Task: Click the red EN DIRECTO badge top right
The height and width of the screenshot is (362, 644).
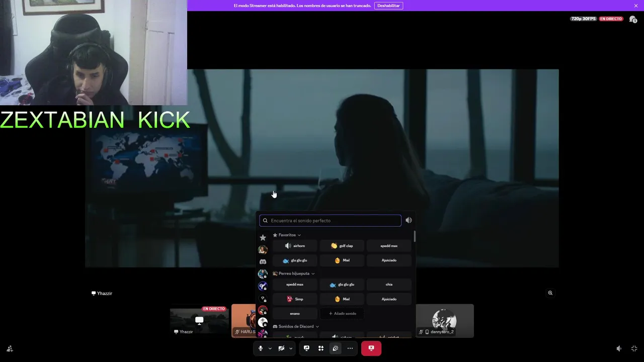Action: tap(611, 19)
